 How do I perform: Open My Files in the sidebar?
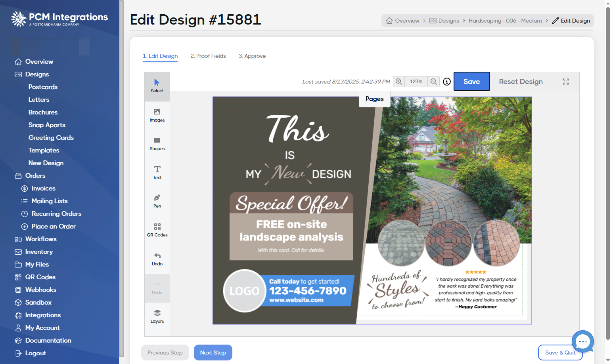click(32, 264)
